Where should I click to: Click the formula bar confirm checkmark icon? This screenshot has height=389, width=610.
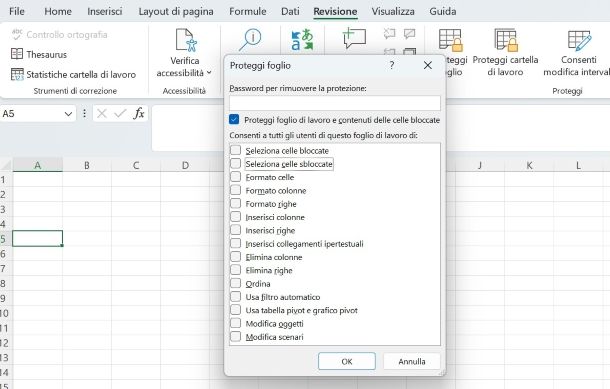coord(120,114)
